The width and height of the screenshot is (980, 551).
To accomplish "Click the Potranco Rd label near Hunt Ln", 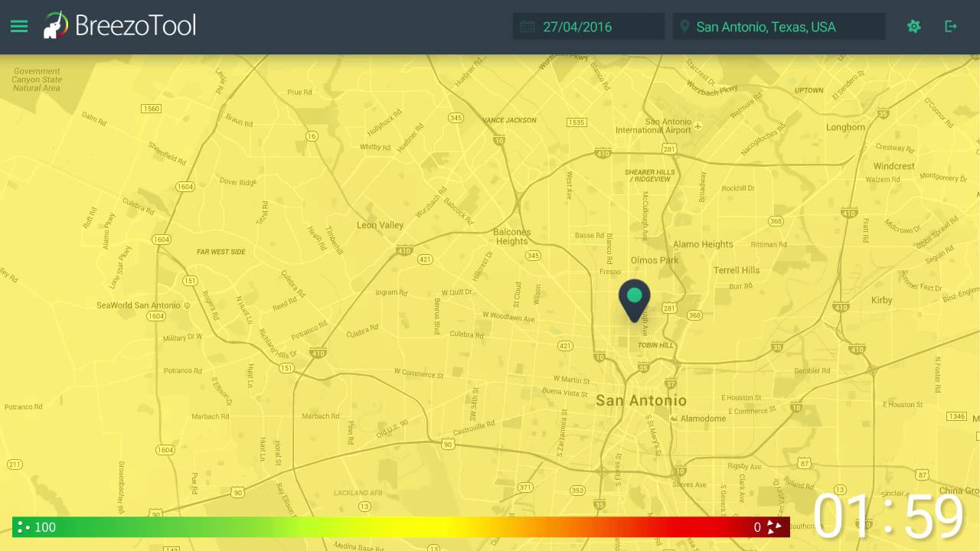I will coord(182,370).
